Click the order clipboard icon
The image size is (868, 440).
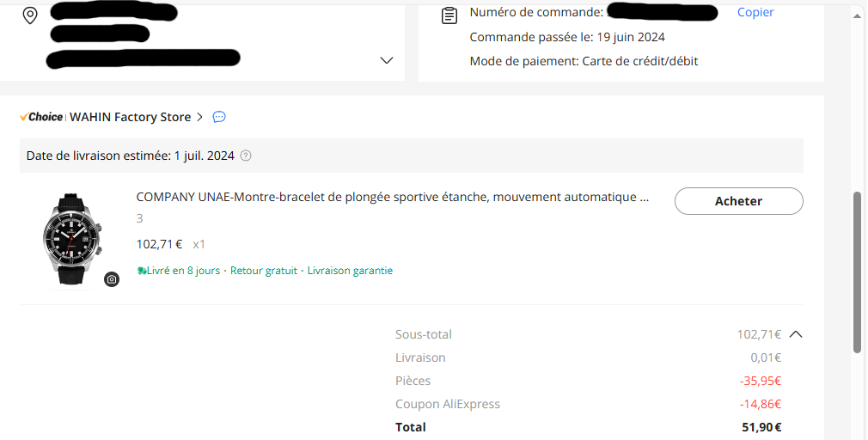[449, 15]
